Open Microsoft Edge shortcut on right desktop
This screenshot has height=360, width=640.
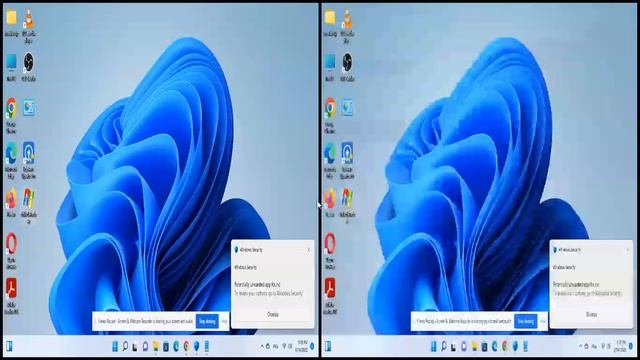(330, 153)
